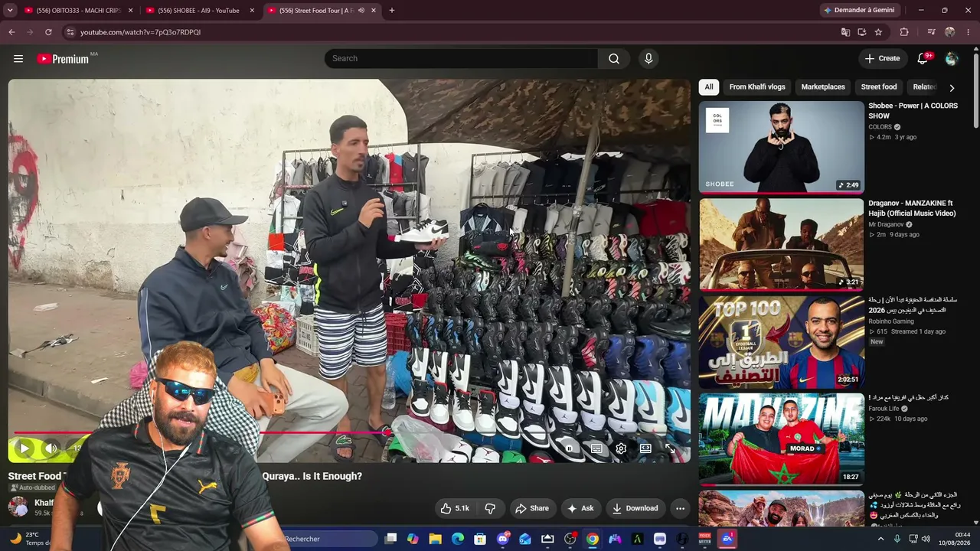Open Draganov MANZAKINE video thumbnail
The height and width of the screenshot is (551, 980).
click(x=781, y=245)
